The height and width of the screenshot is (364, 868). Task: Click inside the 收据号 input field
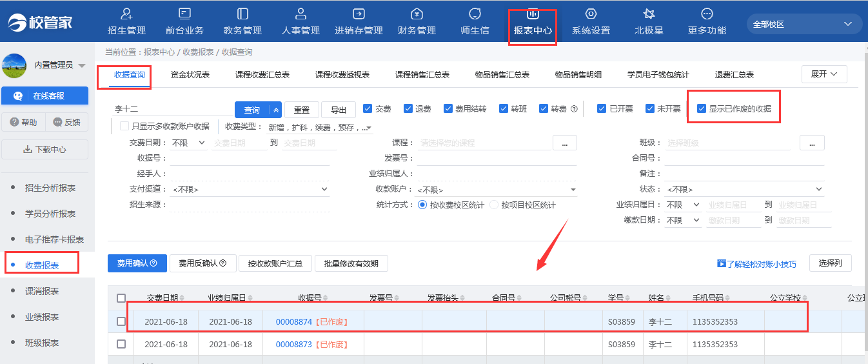coord(250,158)
